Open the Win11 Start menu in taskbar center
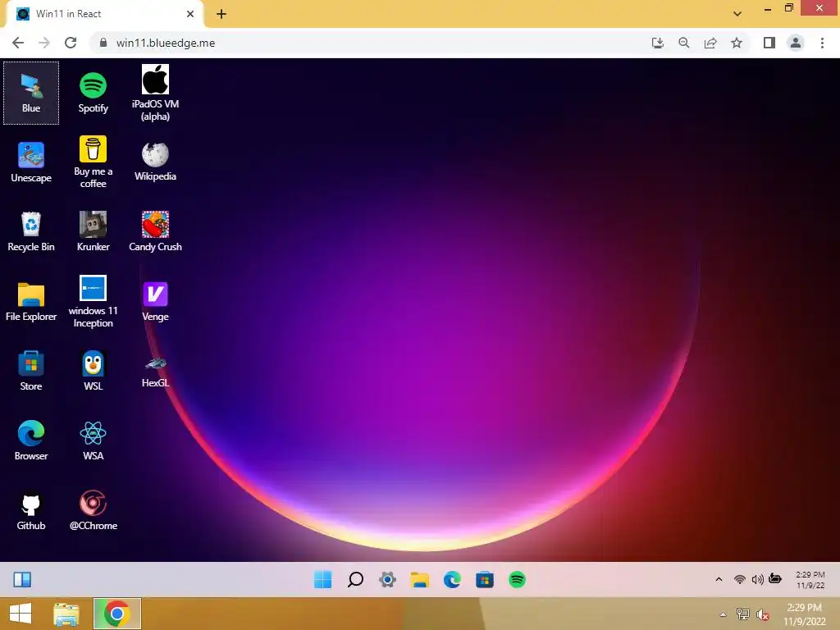The width and height of the screenshot is (840, 630). coord(322,580)
